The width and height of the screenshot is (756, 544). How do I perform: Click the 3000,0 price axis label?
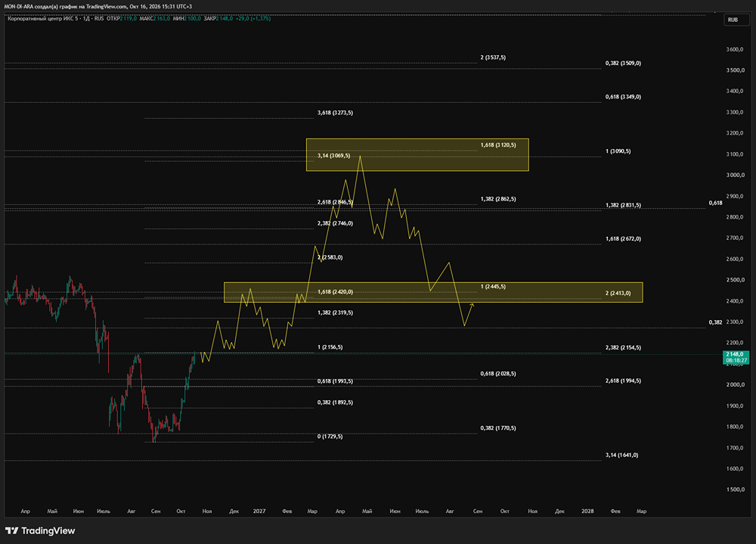pyautogui.click(x=736, y=176)
